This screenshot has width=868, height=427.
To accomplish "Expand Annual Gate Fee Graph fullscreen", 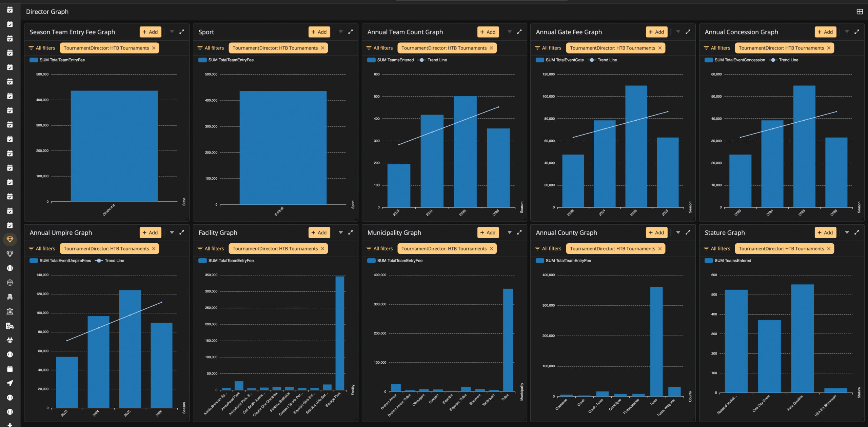I will pyautogui.click(x=688, y=32).
